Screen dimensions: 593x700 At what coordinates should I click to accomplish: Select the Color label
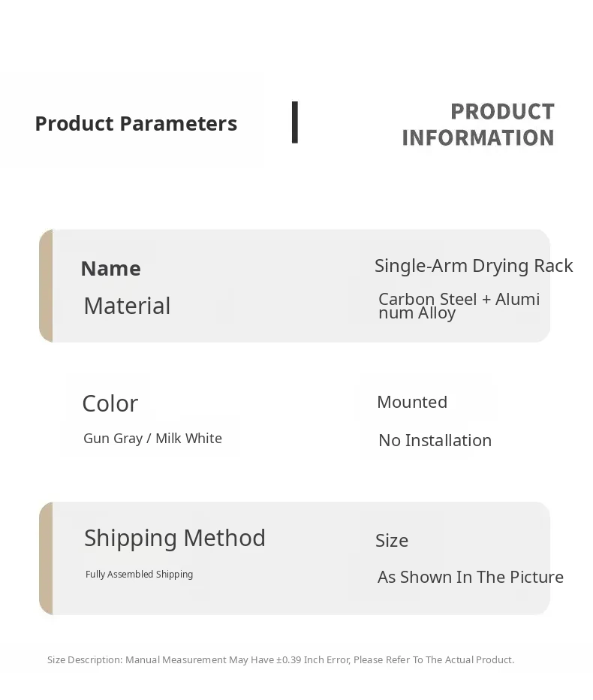110,403
